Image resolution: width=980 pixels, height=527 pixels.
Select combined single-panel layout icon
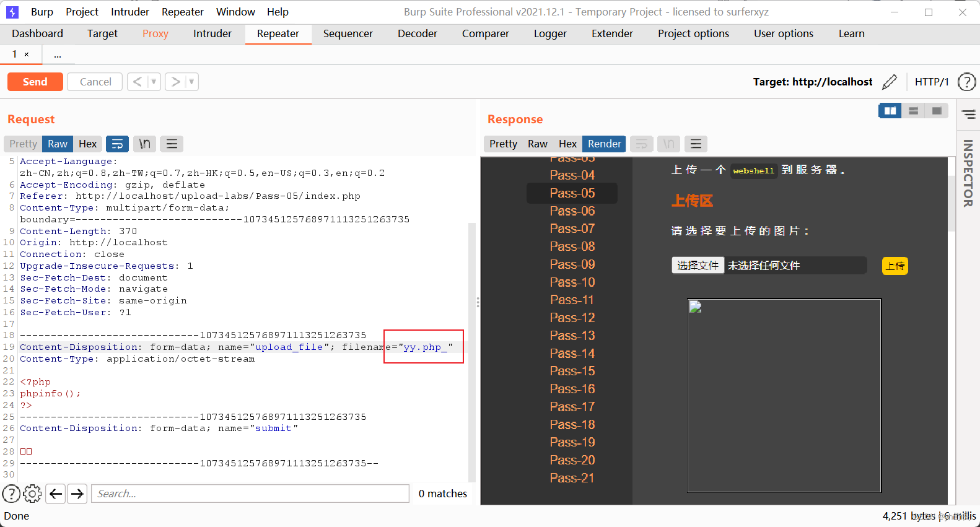click(x=937, y=111)
